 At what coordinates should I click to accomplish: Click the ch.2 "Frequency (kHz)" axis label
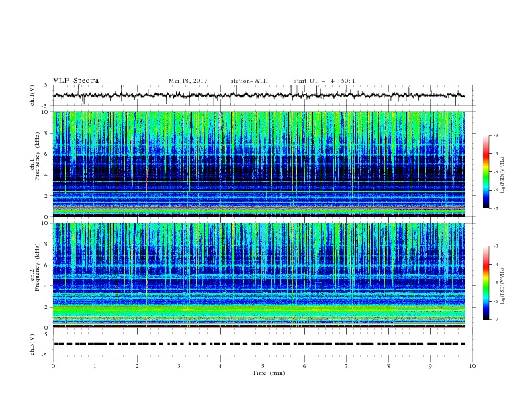tap(38, 267)
